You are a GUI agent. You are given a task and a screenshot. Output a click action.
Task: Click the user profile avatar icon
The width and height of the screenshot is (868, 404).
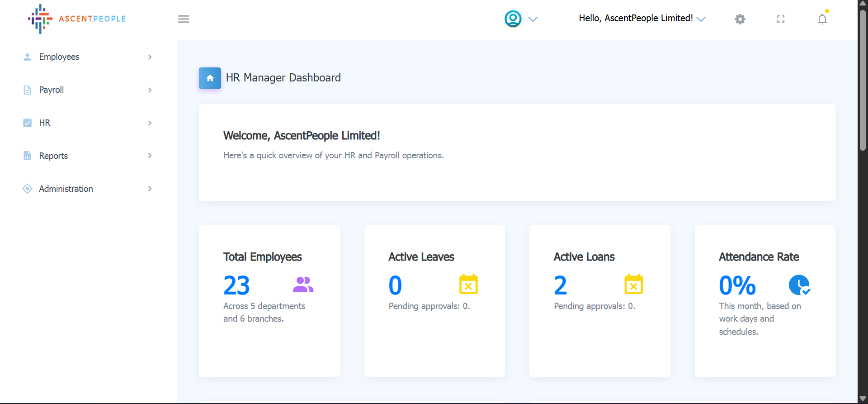[x=513, y=19]
